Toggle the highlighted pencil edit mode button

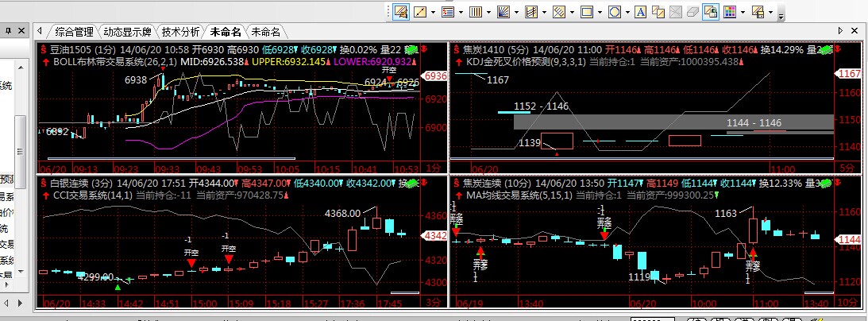[x=401, y=12]
